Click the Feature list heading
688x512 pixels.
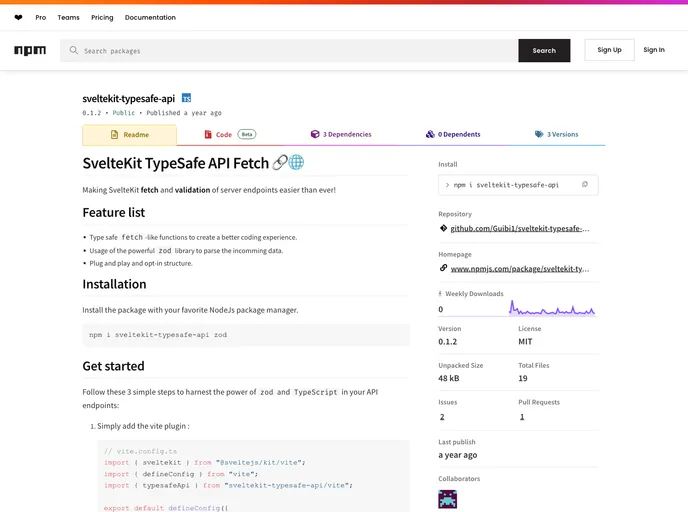tap(114, 212)
